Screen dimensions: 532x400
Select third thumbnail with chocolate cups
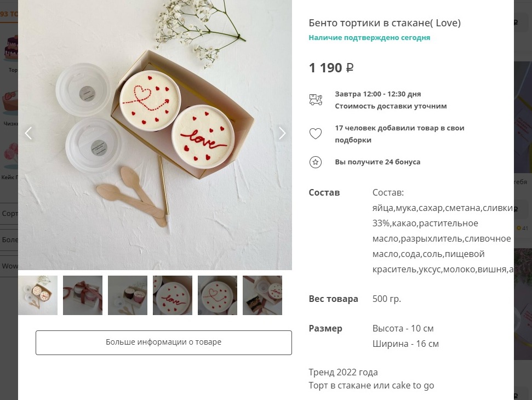(x=128, y=295)
